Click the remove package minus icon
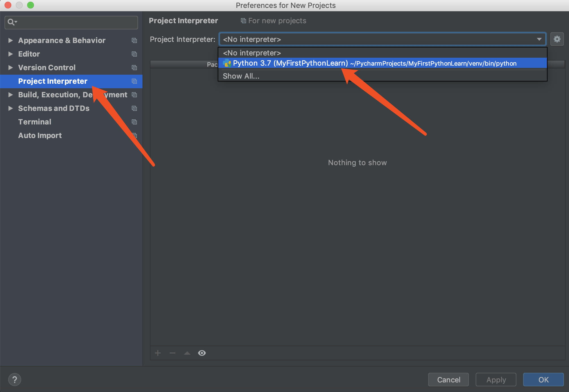Viewport: 569px width, 392px height. pos(173,353)
